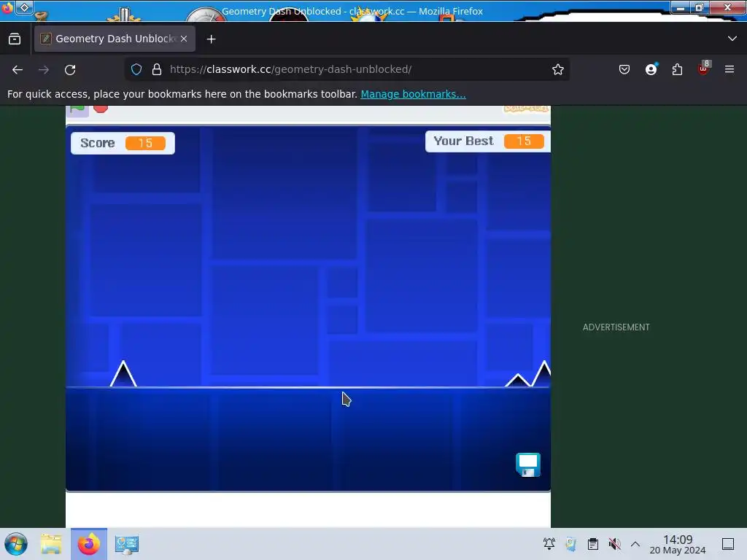Open the uBlock Origin extension icon
This screenshot has width=747, height=560.
(x=704, y=69)
